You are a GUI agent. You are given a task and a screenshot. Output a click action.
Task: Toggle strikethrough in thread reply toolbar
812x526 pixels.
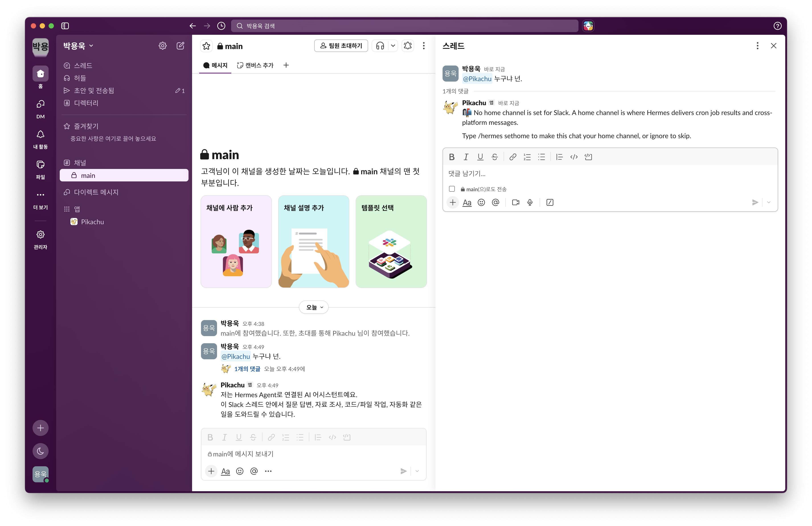coord(495,157)
